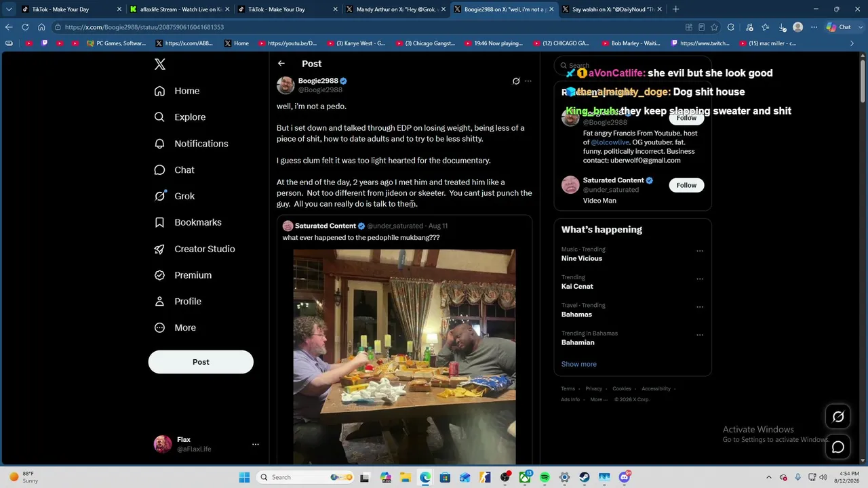Click Show more under What's happening
The image size is (868, 488).
point(579,364)
